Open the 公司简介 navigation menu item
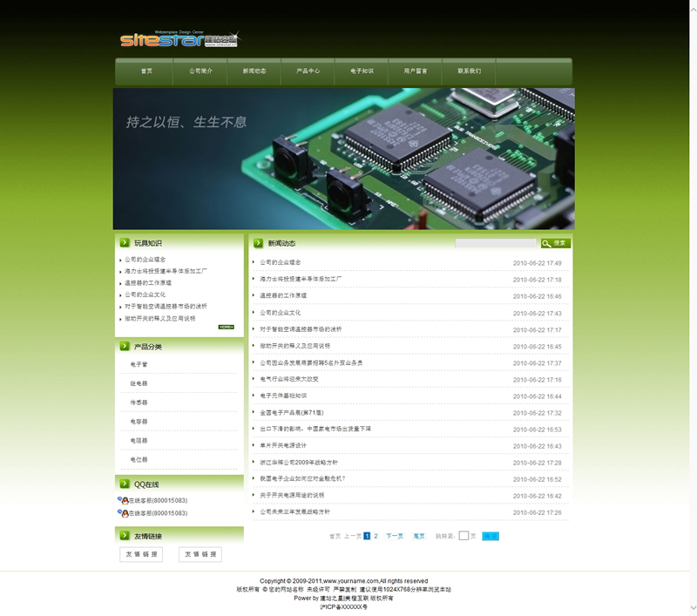 point(200,71)
